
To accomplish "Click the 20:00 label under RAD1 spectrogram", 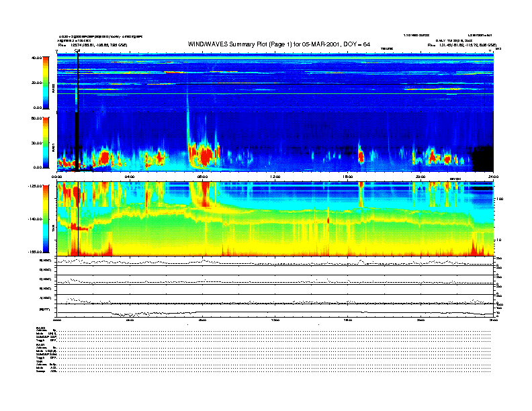I will [x=420, y=177].
